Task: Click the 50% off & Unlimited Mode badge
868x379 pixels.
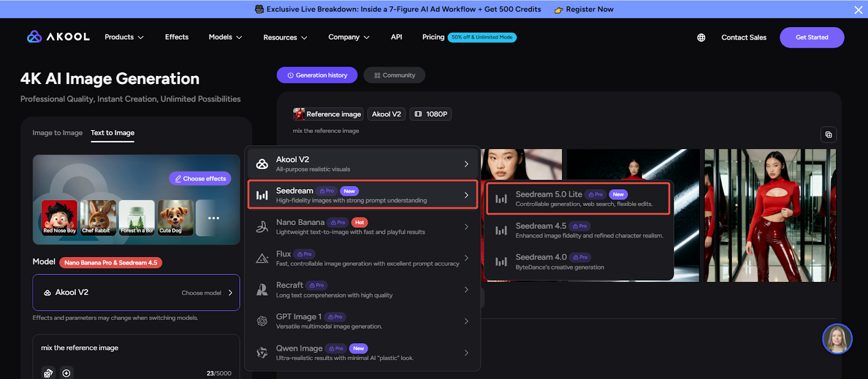Action: (x=482, y=37)
